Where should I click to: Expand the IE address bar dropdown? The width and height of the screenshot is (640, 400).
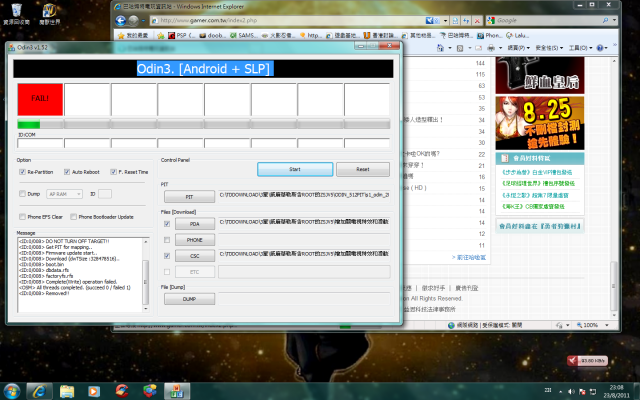click(446, 20)
